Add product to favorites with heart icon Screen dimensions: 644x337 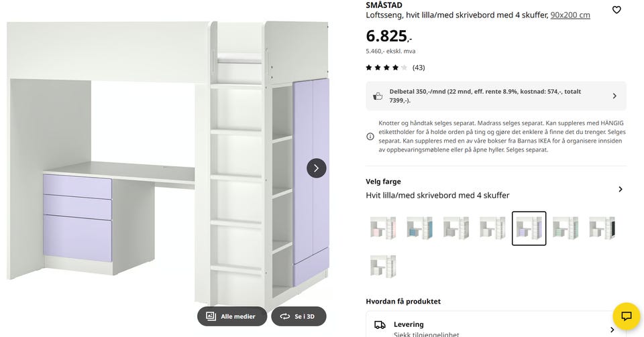pyautogui.click(x=616, y=10)
